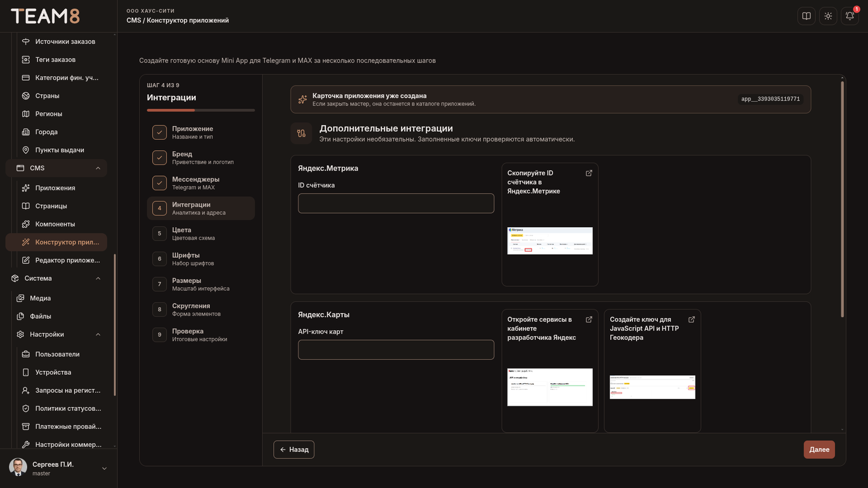The image size is (868, 488).
Task: Click the Города building icon
Action: (x=26, y=132)
